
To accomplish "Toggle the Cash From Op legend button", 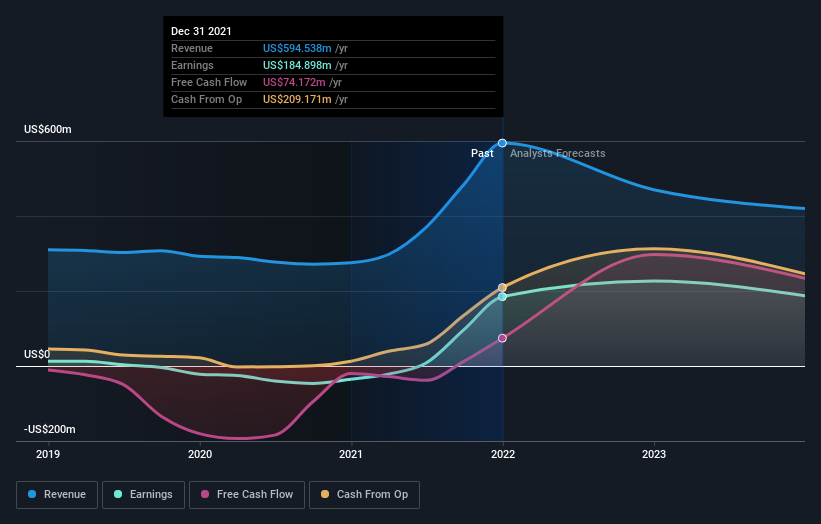I will (364, 495).
